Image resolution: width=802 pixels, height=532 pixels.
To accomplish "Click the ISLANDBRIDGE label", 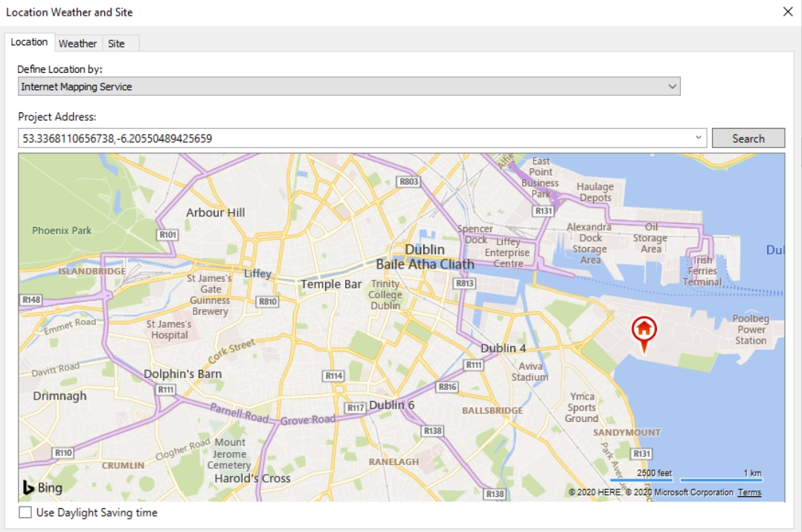I will pyautogui.click(x=92, y=271).
